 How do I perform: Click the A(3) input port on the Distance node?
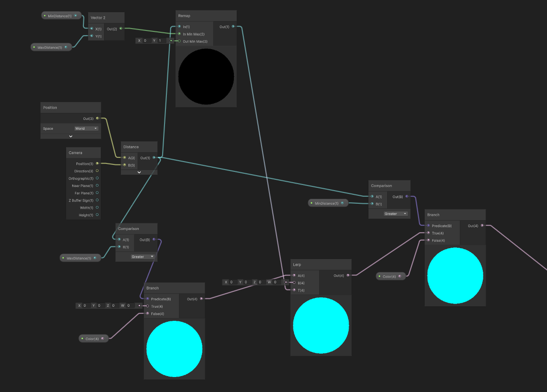[125, 157]
